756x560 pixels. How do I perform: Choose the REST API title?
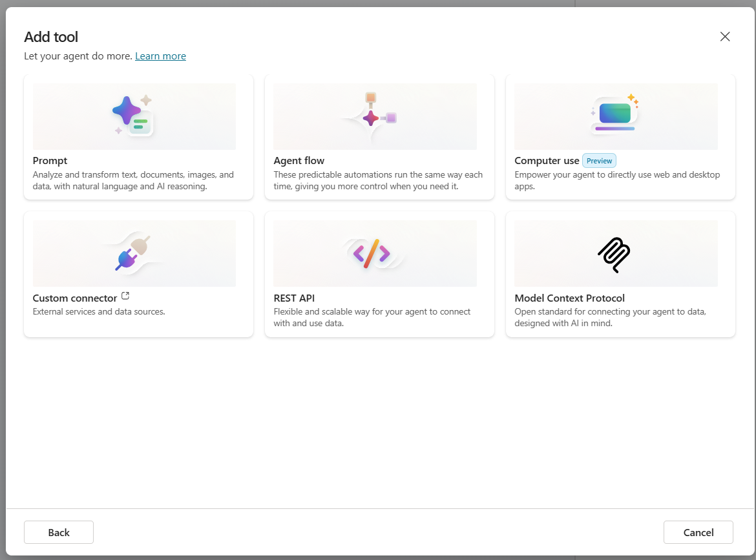[x=294, y=298]
